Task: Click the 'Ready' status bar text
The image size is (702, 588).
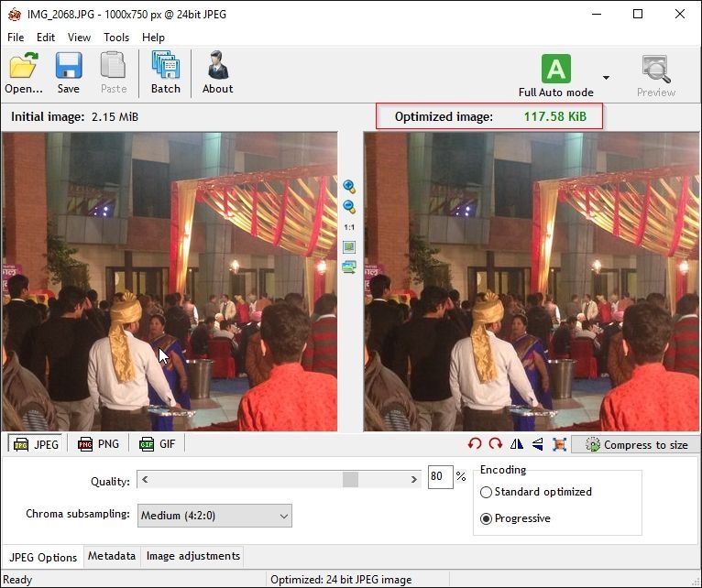Action: click(x=17, y=580)
